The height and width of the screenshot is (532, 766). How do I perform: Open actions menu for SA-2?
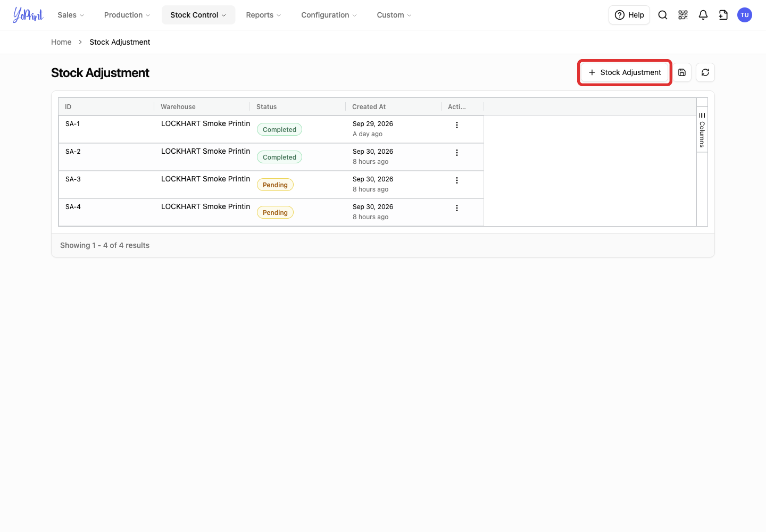[x=457, y=153]
